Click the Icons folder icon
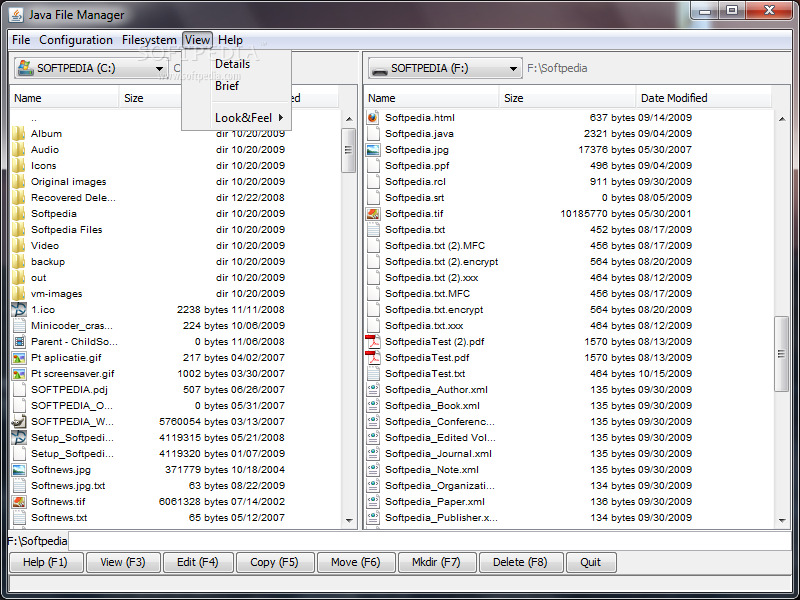The height and width of the screenshot is (600, 800). coord(18,166)
